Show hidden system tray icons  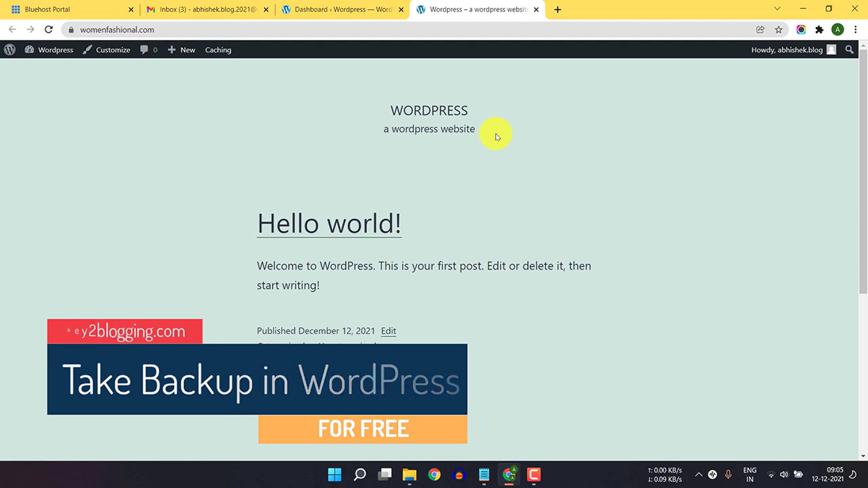coord(698,474)
